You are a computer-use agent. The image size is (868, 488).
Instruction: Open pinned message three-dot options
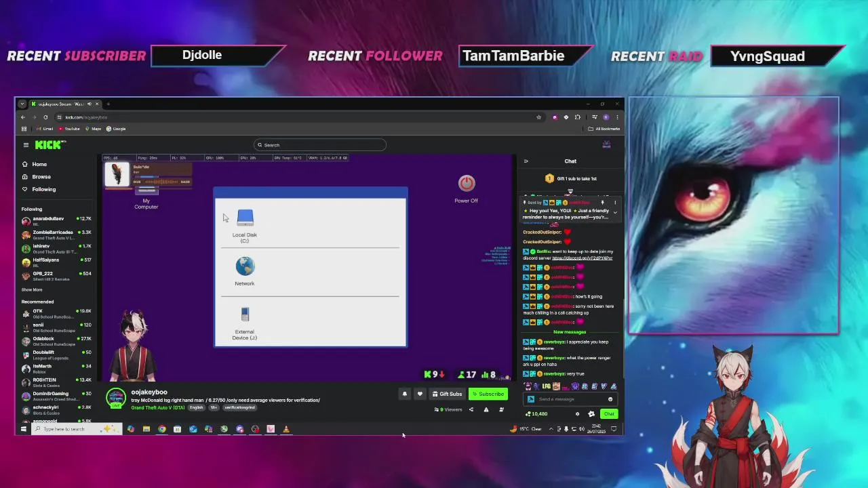(x=615, y=203)
